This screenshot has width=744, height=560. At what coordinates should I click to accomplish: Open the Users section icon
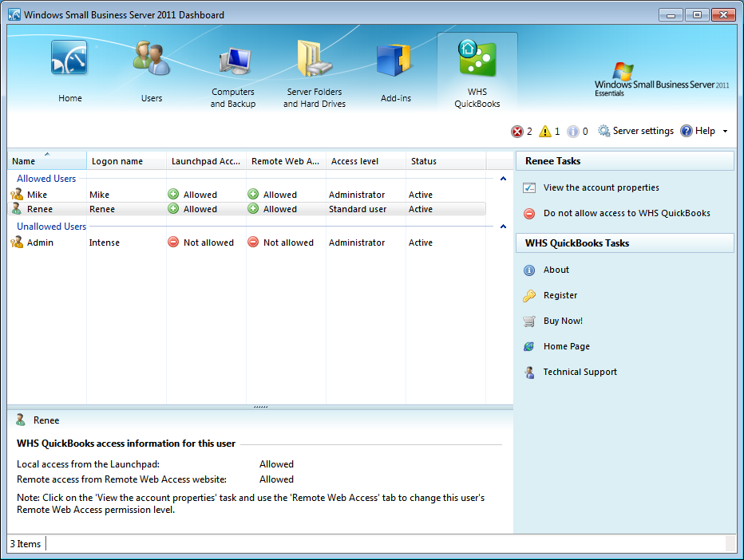pyautogui.click(x=151, y=58)
